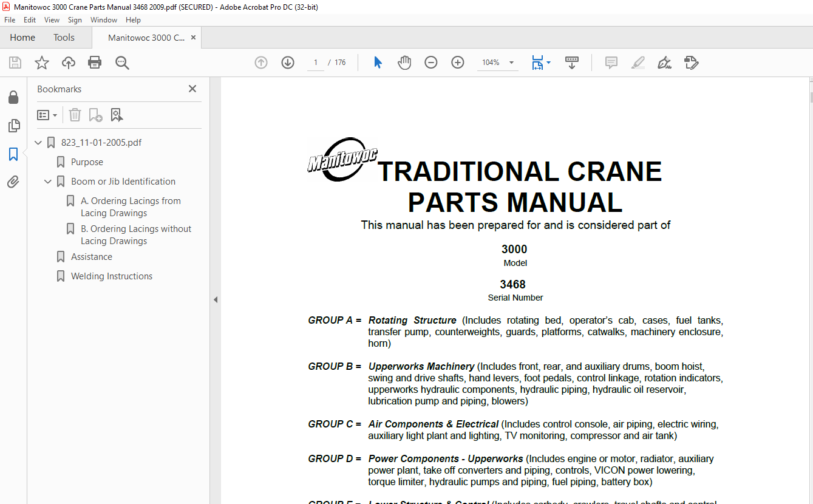Print the document
This screenshot has width=813, height=504.
click(x=95, y=63)
